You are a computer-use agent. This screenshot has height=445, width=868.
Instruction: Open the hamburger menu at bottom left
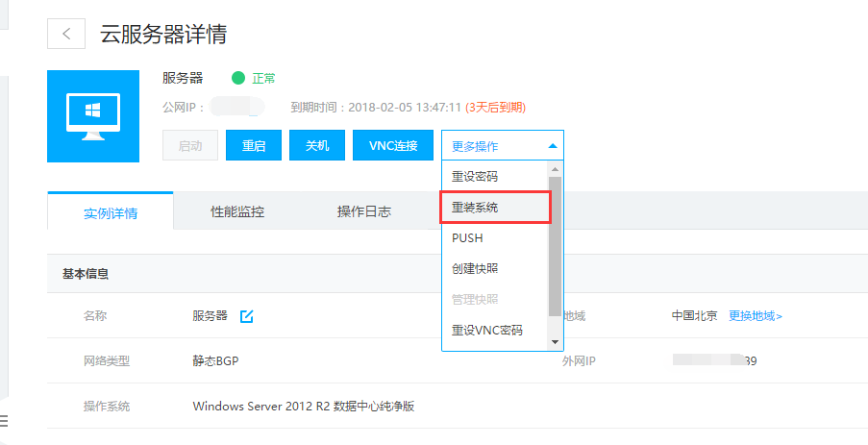tap(4, 421)
